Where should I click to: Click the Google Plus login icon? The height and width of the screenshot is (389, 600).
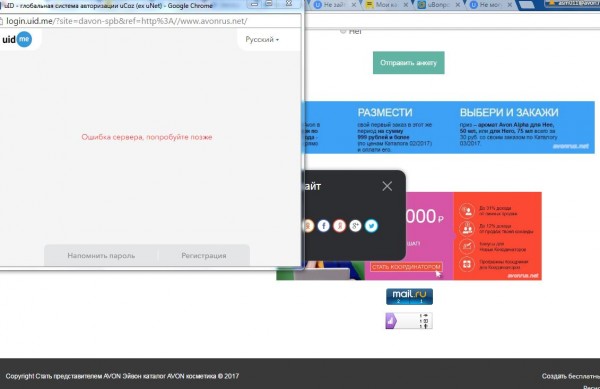(x=355, y=226)
